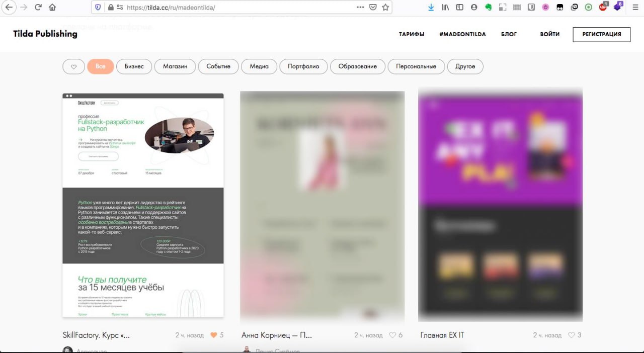Reload the page with the refresh icon
Image resolution: width=644 pixels, height=353 pixels.
[x=38, y=8]
